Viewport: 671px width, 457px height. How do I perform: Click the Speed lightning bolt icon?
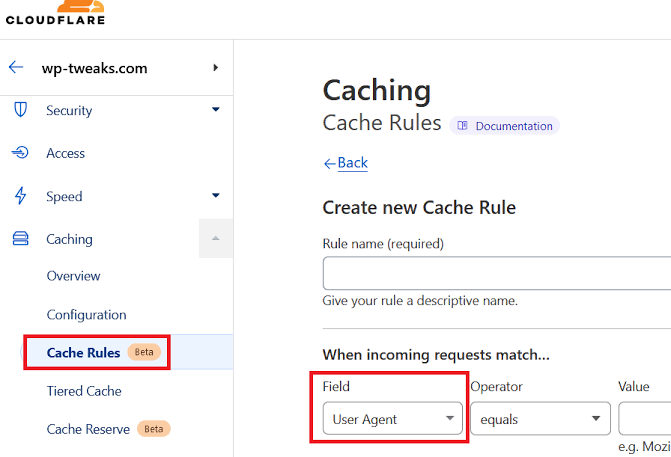click(20, 196)
